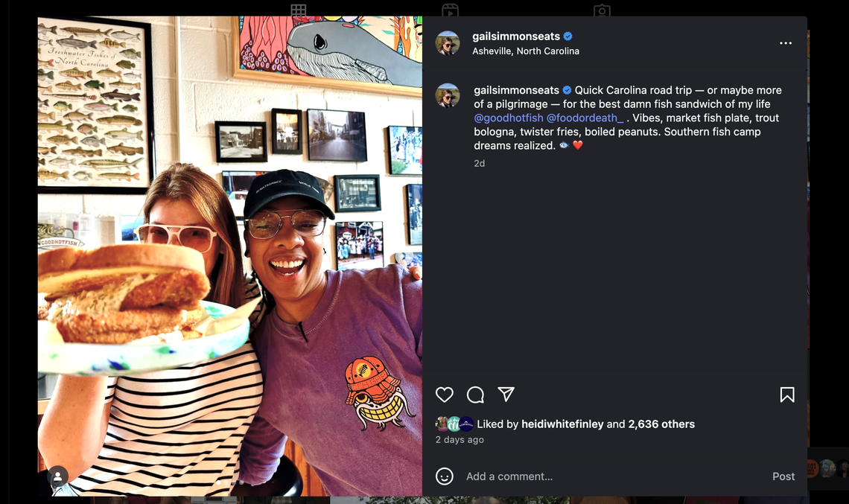Open the @foodordeath_ tagged account
Viewport: 849px width, 504px height.
pyautogui.click(x=585, y=118)
